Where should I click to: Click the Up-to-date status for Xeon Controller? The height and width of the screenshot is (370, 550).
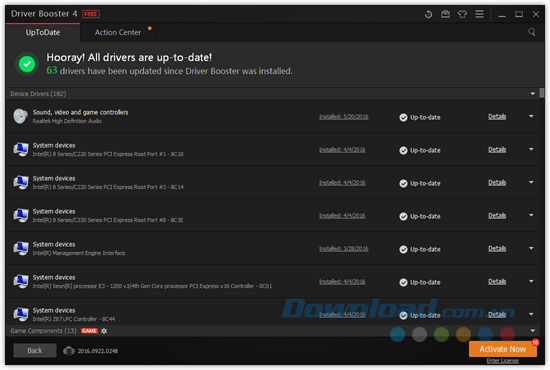click(420, 282)
